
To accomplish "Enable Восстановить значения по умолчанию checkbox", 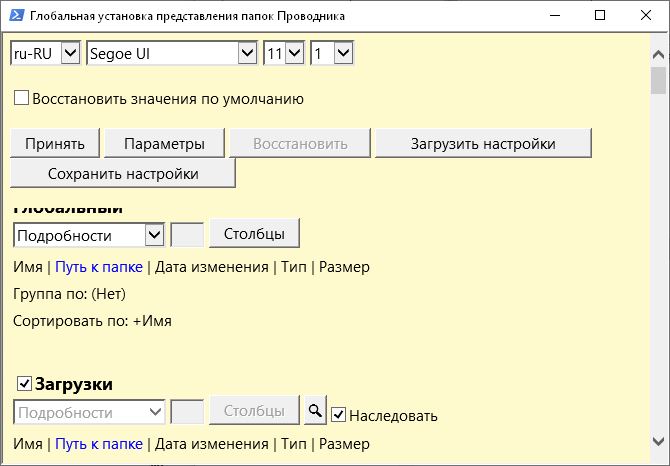I will click(21, 99).
